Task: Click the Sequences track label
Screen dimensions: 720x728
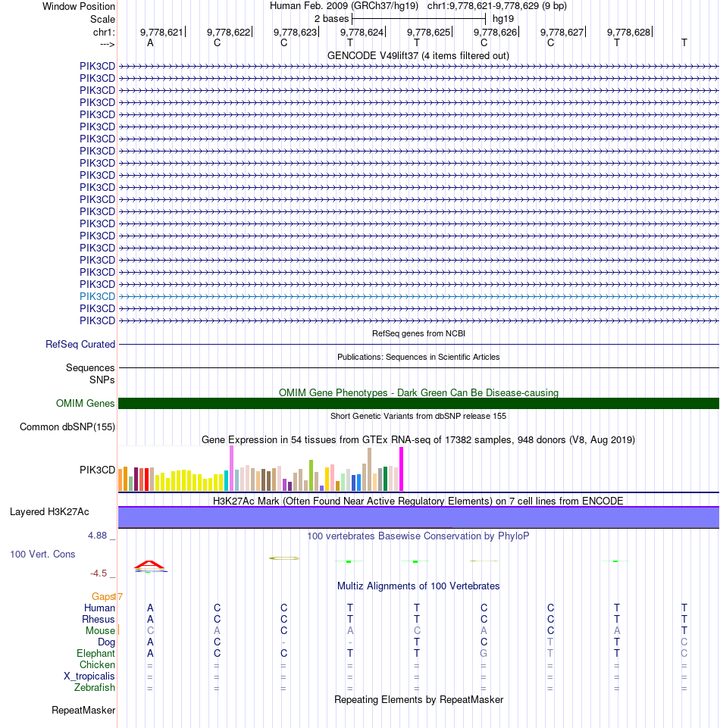Action: (x=90, y=367)
